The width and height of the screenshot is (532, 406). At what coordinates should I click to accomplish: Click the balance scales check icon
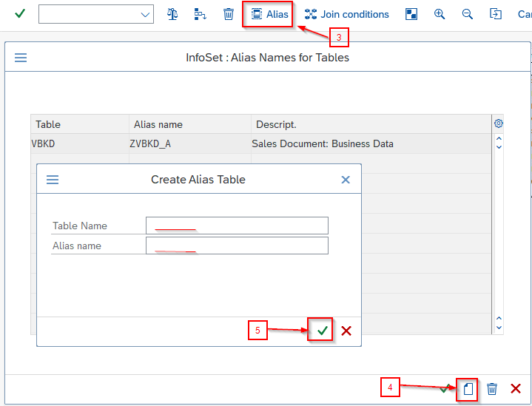(172, 14)
